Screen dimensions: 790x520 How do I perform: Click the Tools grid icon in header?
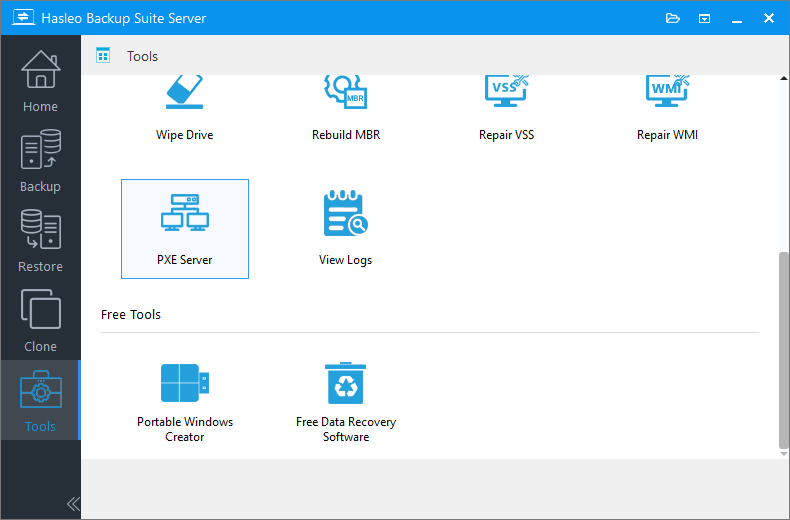coord(103,55)
